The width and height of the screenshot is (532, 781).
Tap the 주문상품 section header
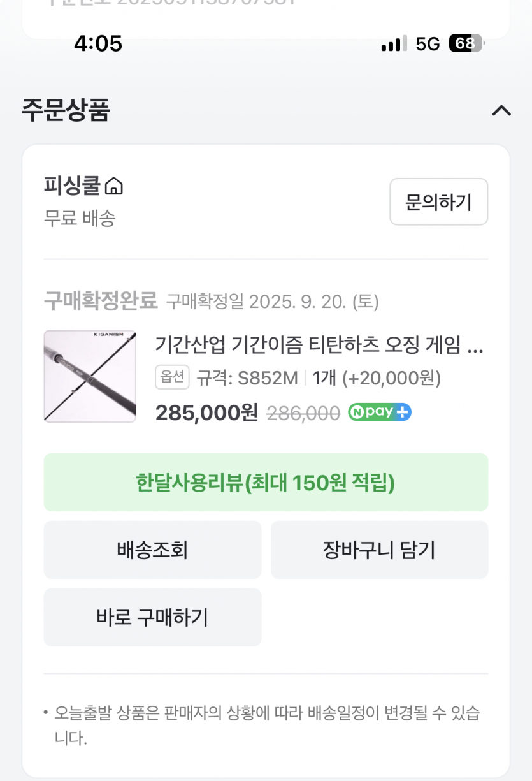click(66, 110)
